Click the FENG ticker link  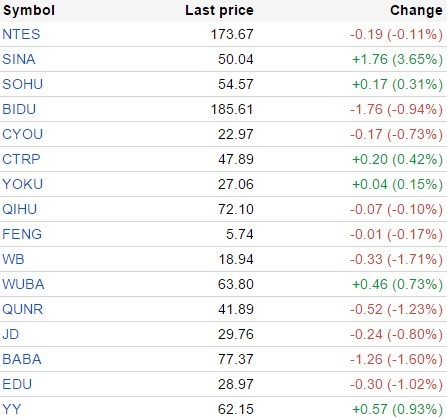pyautogui.click(x=22, y=234)
